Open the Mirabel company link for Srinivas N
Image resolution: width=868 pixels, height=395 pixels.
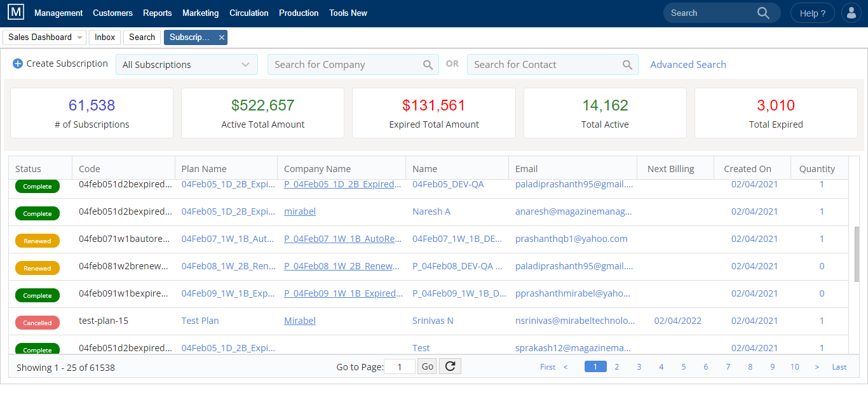tap(300, 321)
